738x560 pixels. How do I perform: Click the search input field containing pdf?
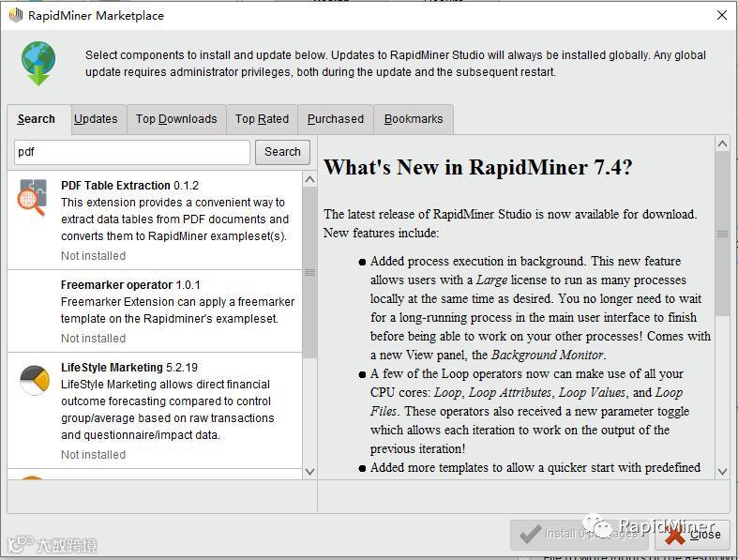(132, 152)
